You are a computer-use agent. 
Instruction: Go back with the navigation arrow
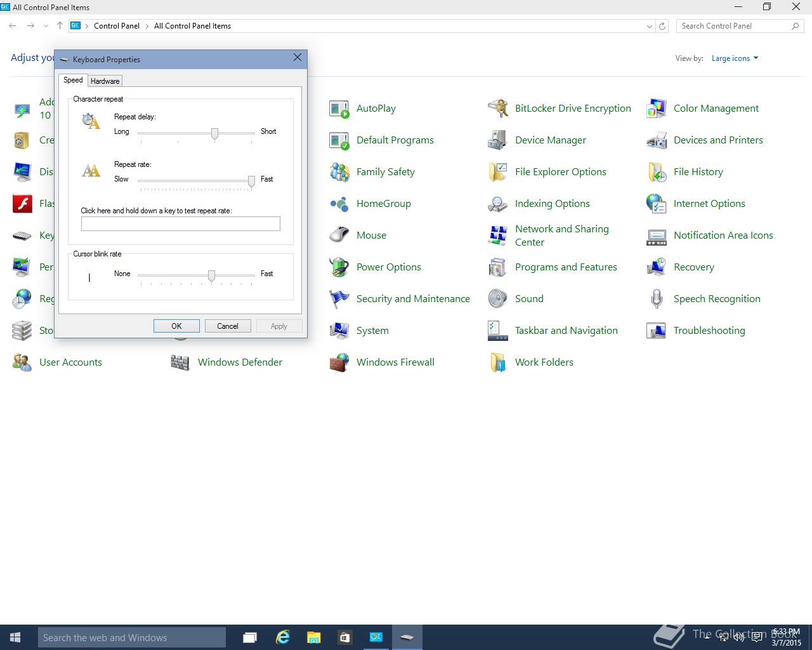(x=13, y=26)
